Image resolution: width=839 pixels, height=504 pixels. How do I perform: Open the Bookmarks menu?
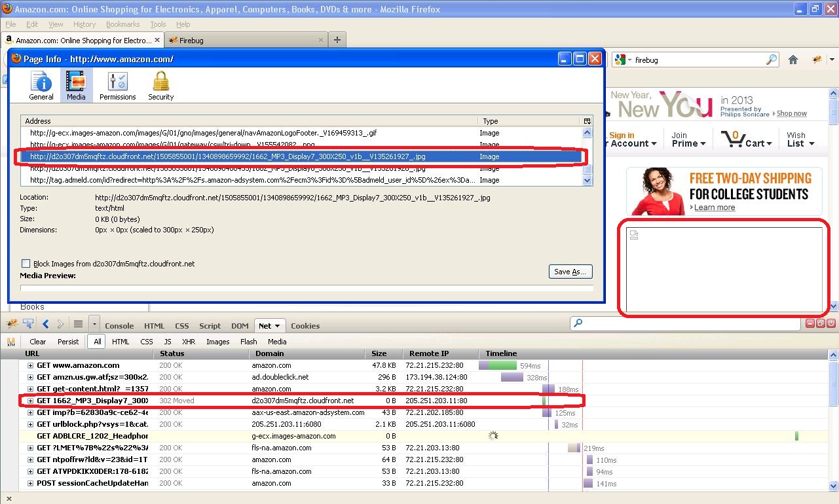point(122,24)
